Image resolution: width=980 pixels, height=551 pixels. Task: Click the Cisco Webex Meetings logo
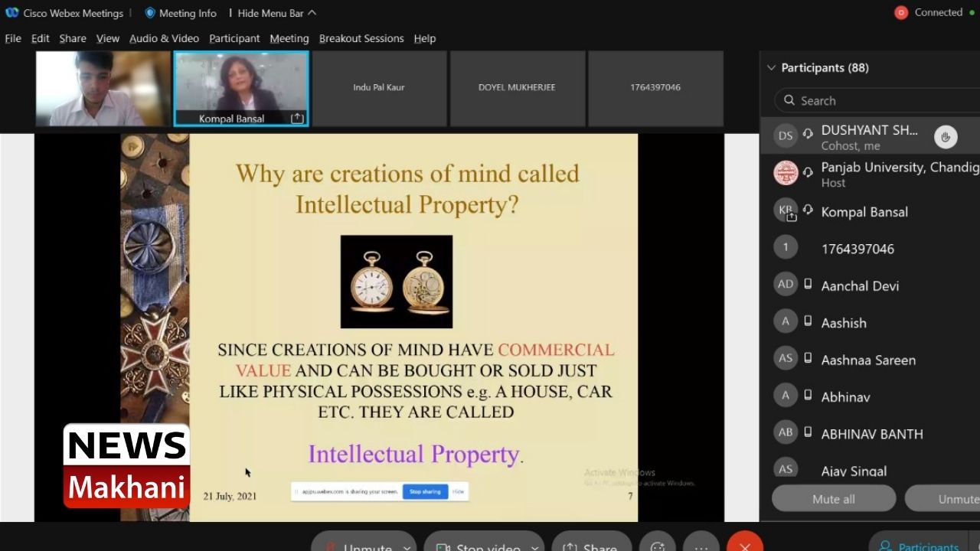click(x=12, y=13)
